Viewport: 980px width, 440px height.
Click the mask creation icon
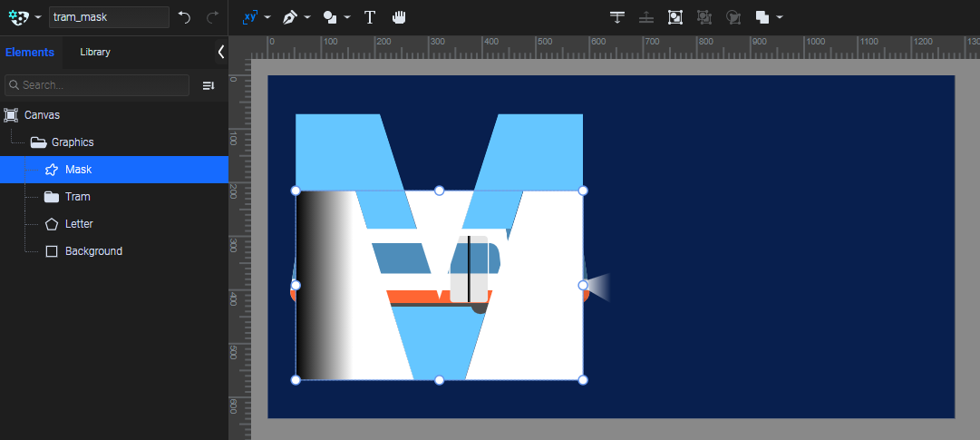733,17
